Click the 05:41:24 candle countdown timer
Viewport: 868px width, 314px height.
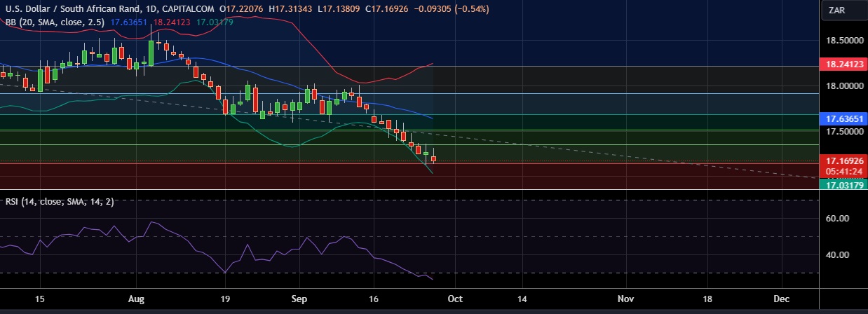(x=842, y=170)
